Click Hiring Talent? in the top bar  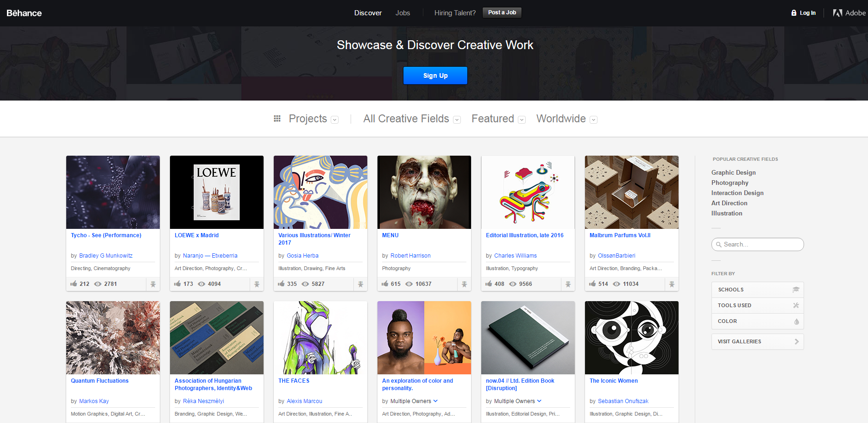[455, 13]
